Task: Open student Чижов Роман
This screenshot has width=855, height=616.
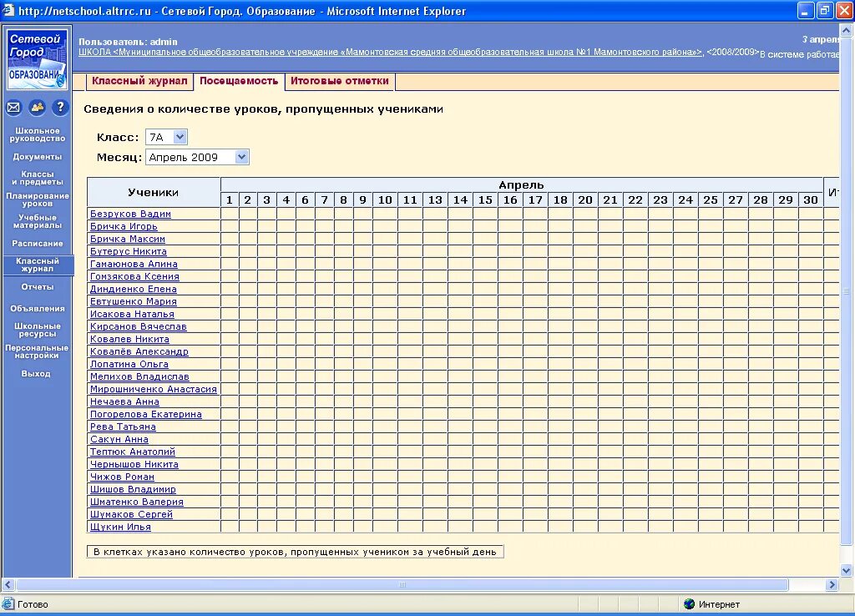Action: [122, 477]
